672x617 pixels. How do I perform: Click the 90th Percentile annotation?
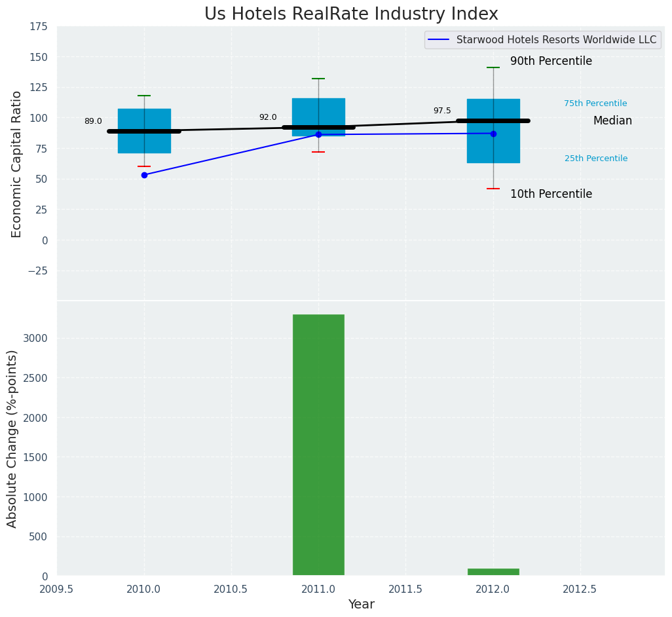tap(551, 61)
